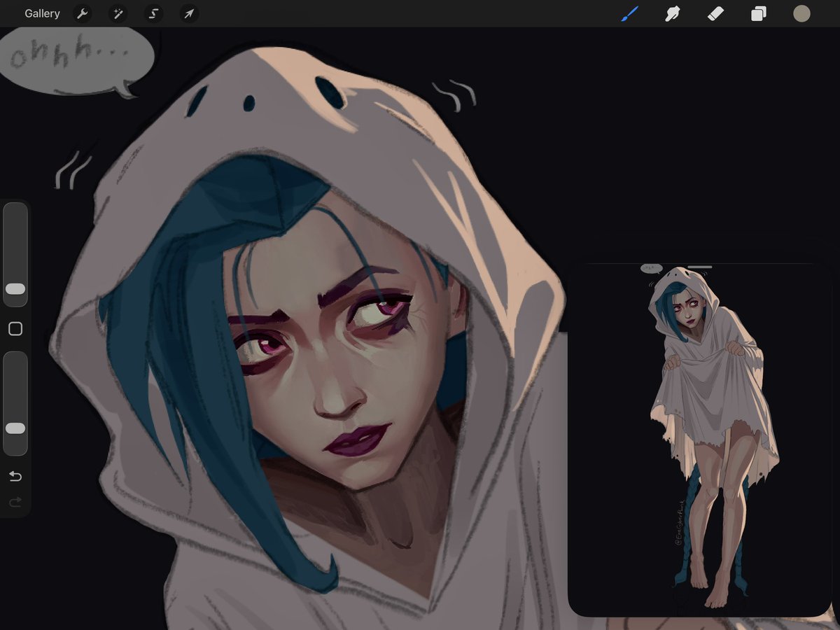This screenshot has height=630, width=840.
Task: Tap the floating reference image thumbnail
Action: (700, 440)
